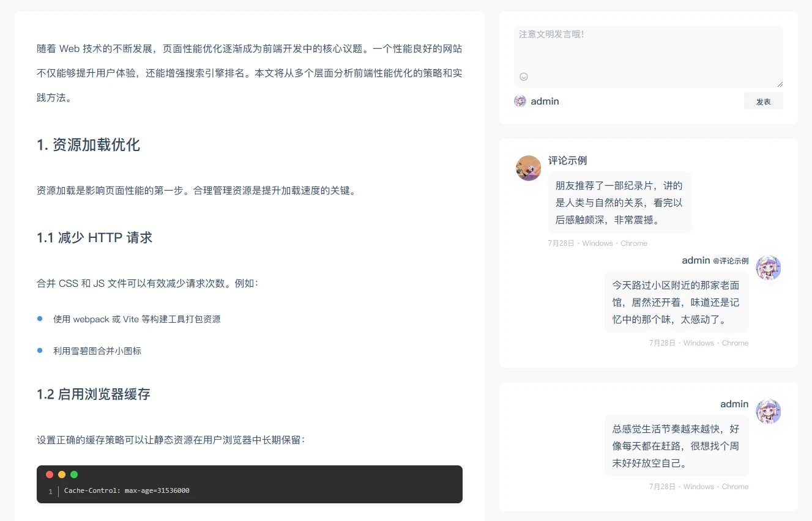Click the emoji smiley icon in comment box
The width and height of the screenshot is (812, 521).
point(523,77)
